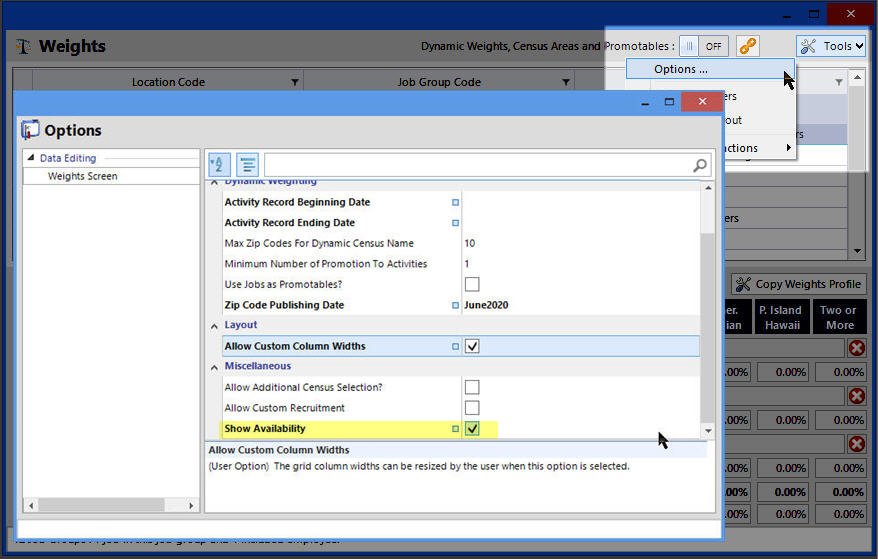Toggle Use Jobs as Promotables checkbox
Screen dimensions: 878x559
coord(472,284)
